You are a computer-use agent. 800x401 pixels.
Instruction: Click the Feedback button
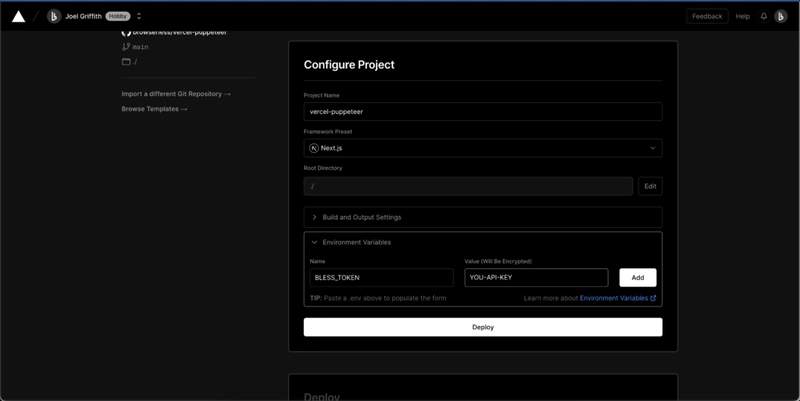tap(707, 16)
